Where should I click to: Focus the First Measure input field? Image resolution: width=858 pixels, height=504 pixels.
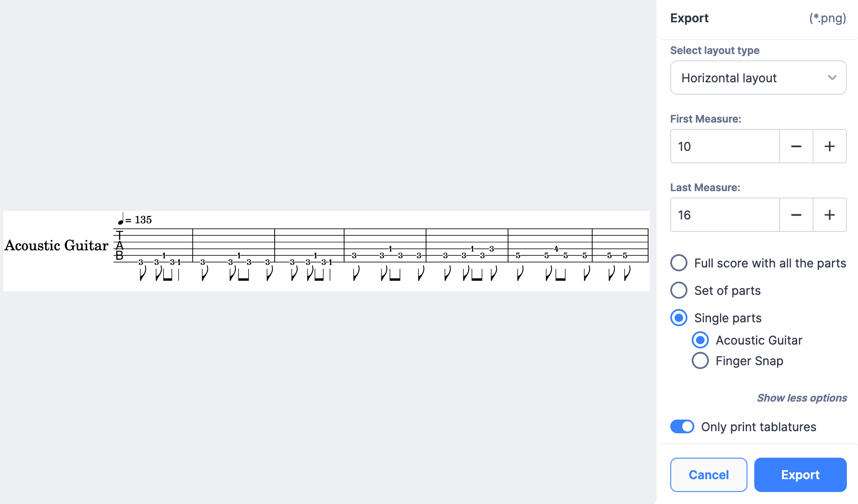(x=725, y=146)
